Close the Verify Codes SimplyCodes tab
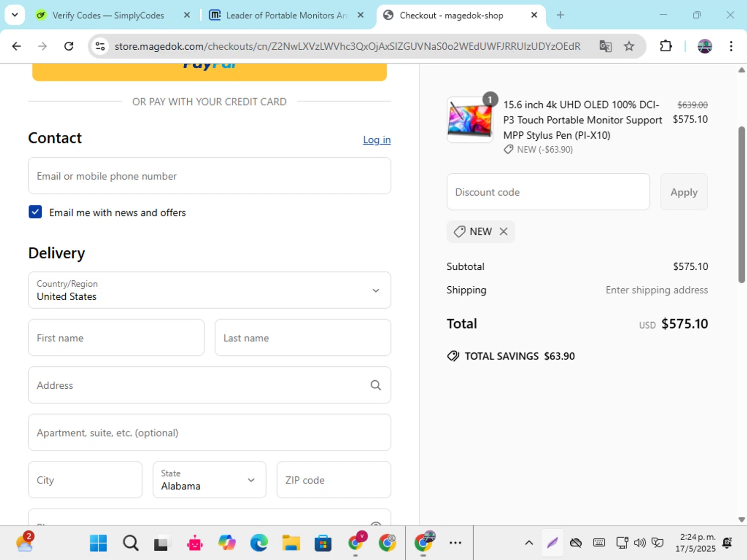The width and height of the screenshot is (747, 560). (x=187, y=15)
